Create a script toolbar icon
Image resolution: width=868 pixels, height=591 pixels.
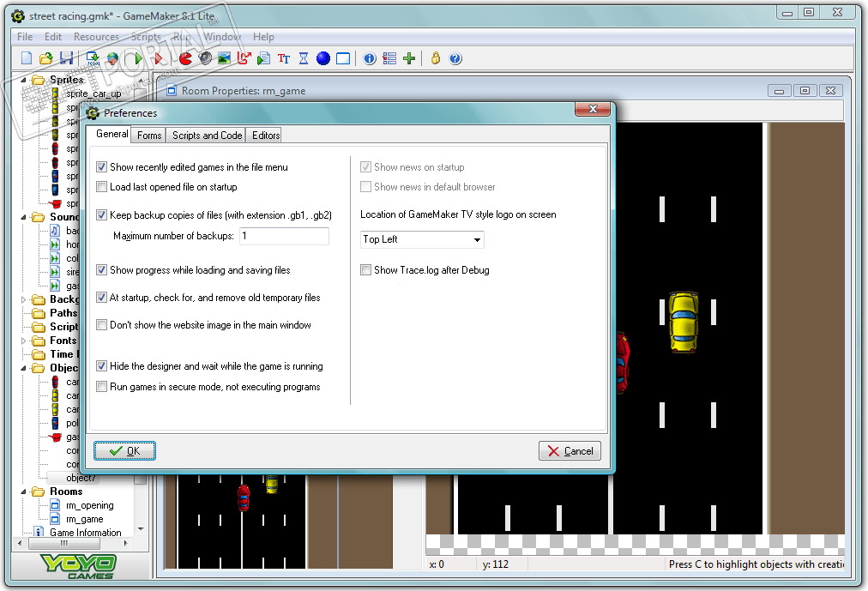pyautogui.click(x=264, y=58)
